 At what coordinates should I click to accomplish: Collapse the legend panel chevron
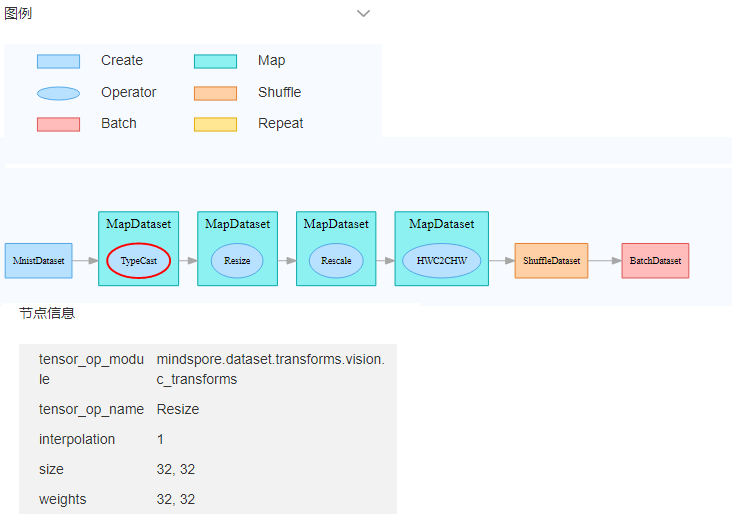click(x=364, y=14)
